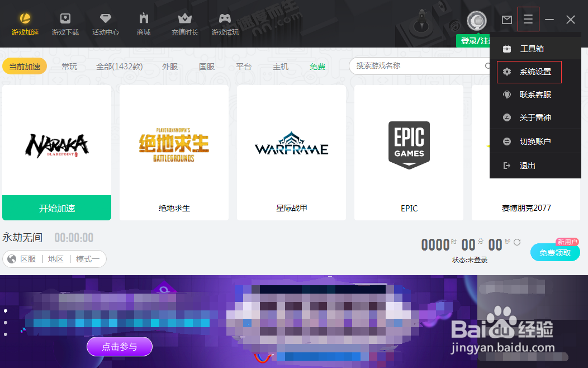The image size is (588, 368).
Task: Click the refresh icon beside the time counter
Action: (x=517, y=242)
